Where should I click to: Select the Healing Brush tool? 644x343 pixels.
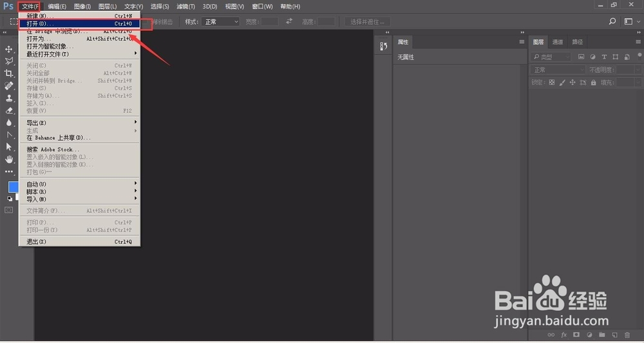click(x=8, y=86)
